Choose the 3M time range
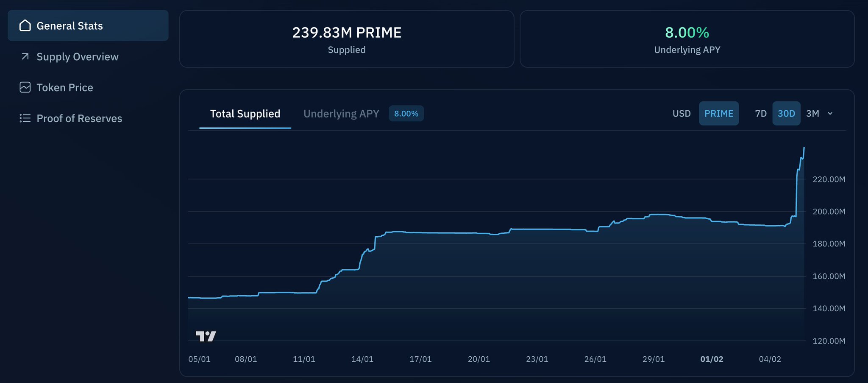This screenshot has width=868, height=383. [812, 114]
